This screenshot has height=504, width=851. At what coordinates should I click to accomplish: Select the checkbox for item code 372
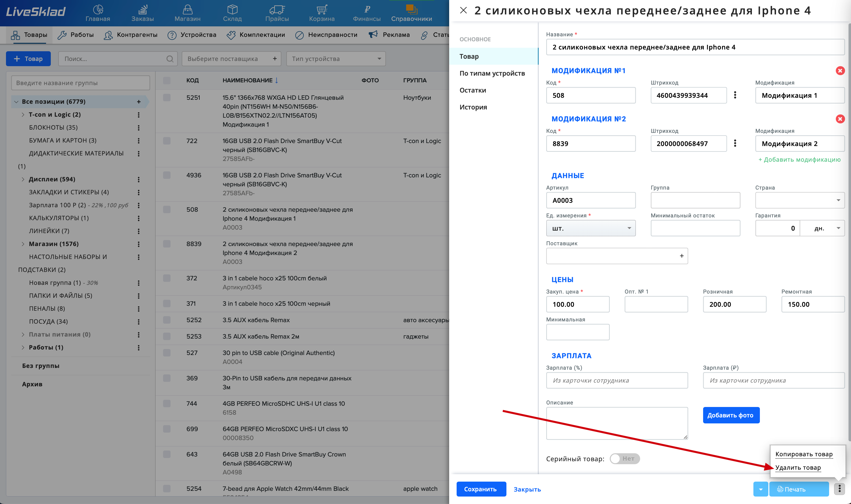(x=167, y=278)
